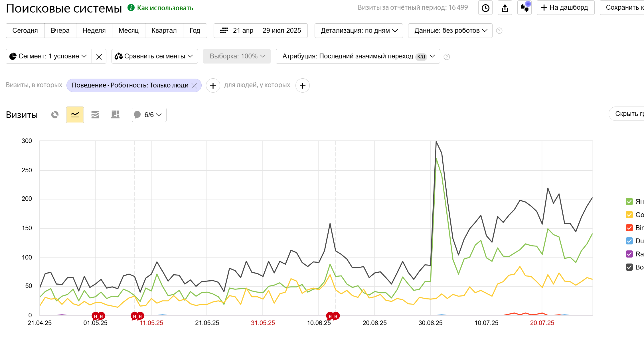Select the stacked area chart icon
This screenshot has height=345, width=644.
[x=95, y=115]
